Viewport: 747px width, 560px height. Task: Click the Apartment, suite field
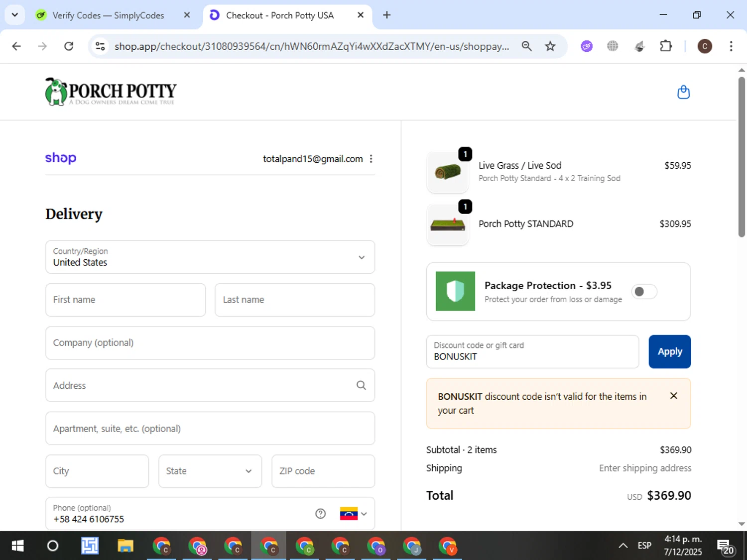point(210,428)
